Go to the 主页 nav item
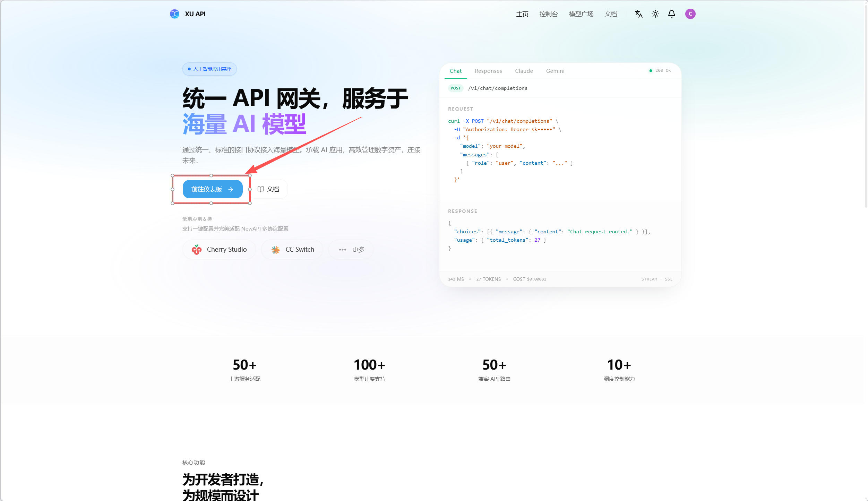 click(522, 14)
